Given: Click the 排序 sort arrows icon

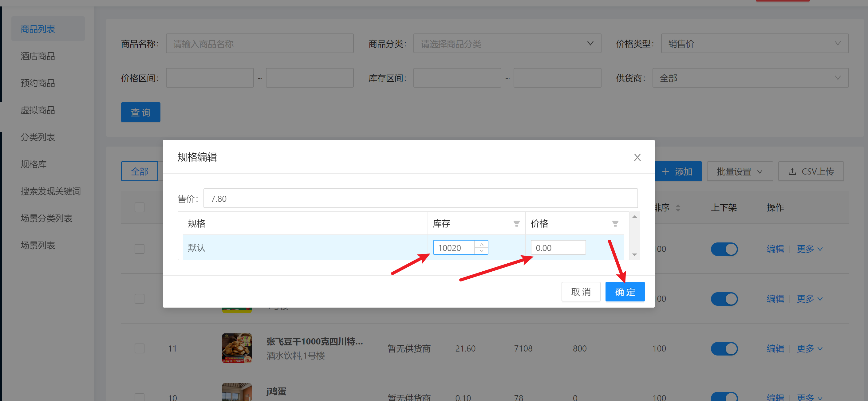Looking at the screenshot, I should 678,208.
